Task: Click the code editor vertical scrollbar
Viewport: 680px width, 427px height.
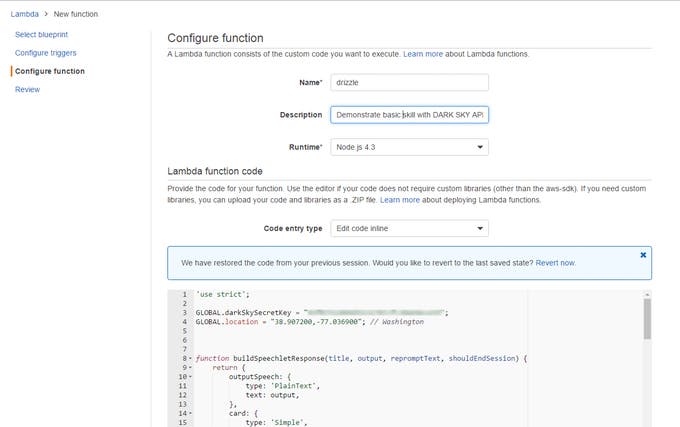Action: (x=647, y=320)
